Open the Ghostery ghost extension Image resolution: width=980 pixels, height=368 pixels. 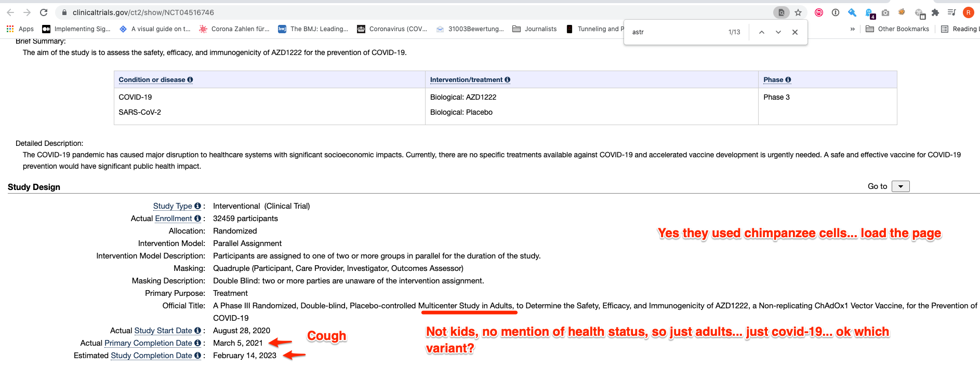869,12
